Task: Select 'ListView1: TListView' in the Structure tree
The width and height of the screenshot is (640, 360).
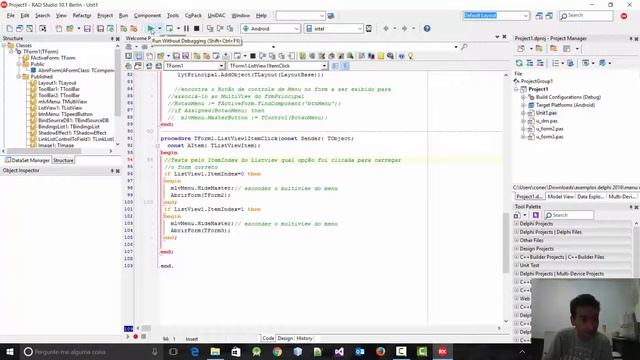Action: click(x=60, y=108)
